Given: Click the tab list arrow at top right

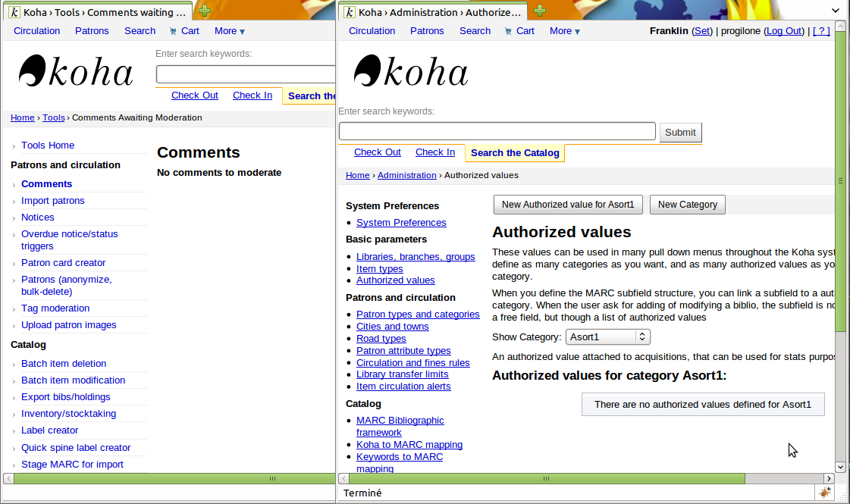Looking at the screenshot, I should [836, 11].
